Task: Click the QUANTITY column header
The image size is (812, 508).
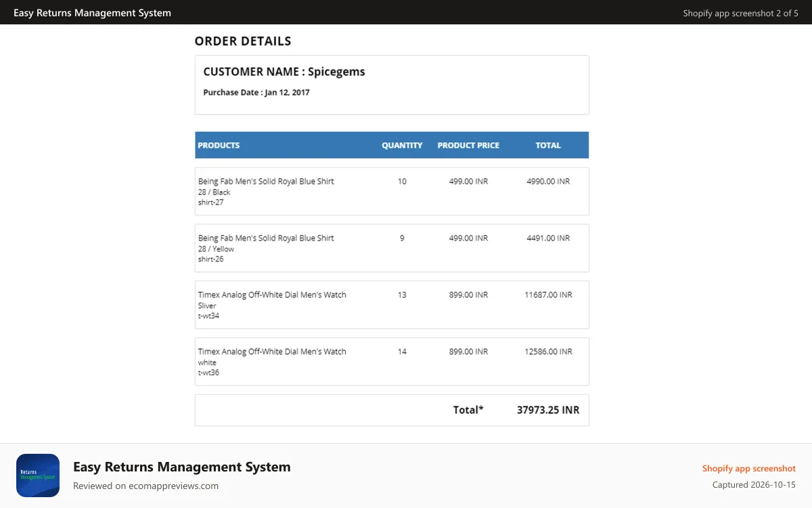Action: 402,145
